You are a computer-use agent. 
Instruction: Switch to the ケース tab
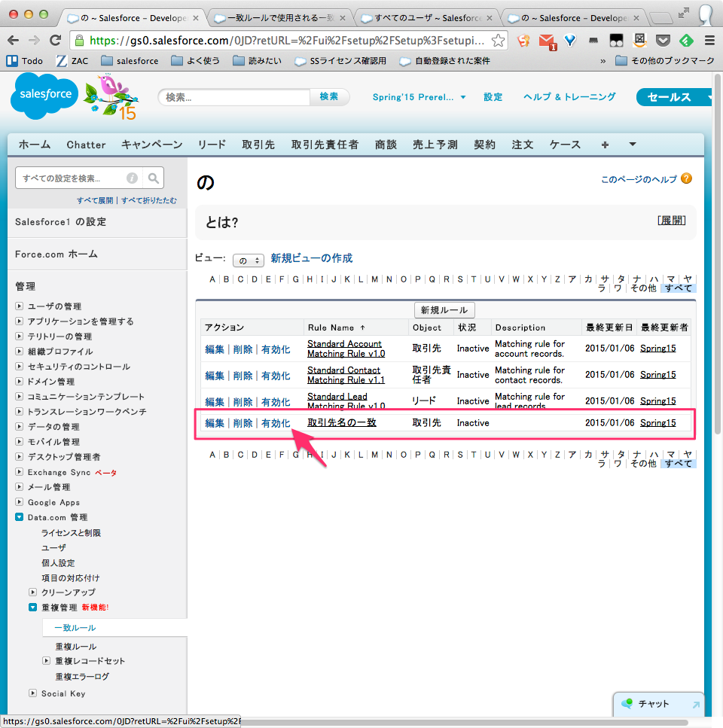point(565,145)
